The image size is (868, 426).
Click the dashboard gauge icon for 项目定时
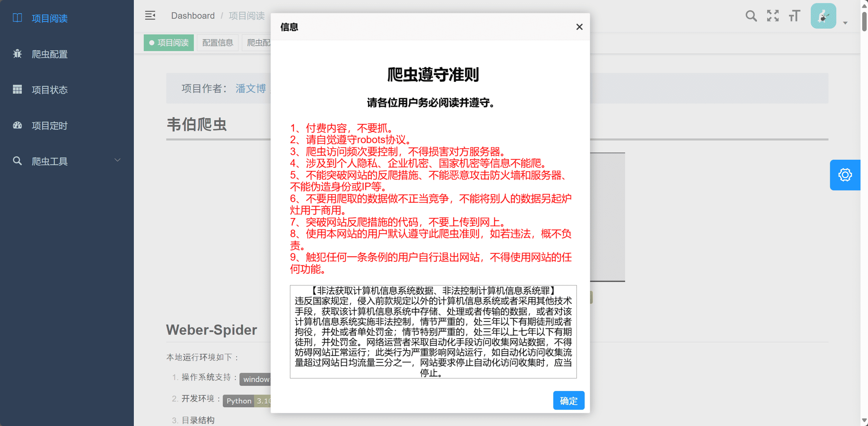[17, 125]
